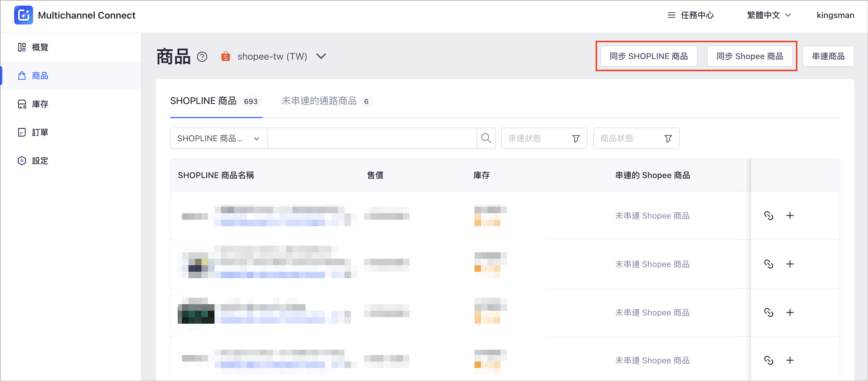This screenshot has width=868, height=381.
Task: Click the third row product thumbnail
Action: tap(196, 314)
